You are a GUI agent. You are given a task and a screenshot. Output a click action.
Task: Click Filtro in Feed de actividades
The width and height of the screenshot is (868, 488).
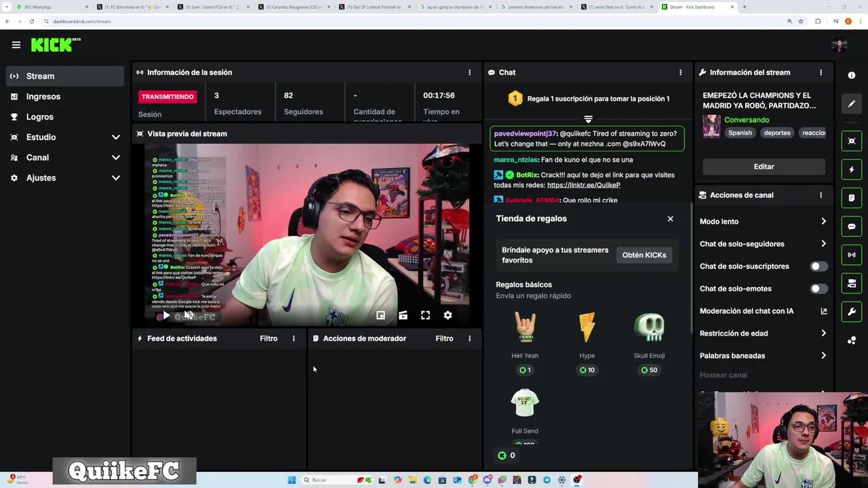(x=269, y=338)
